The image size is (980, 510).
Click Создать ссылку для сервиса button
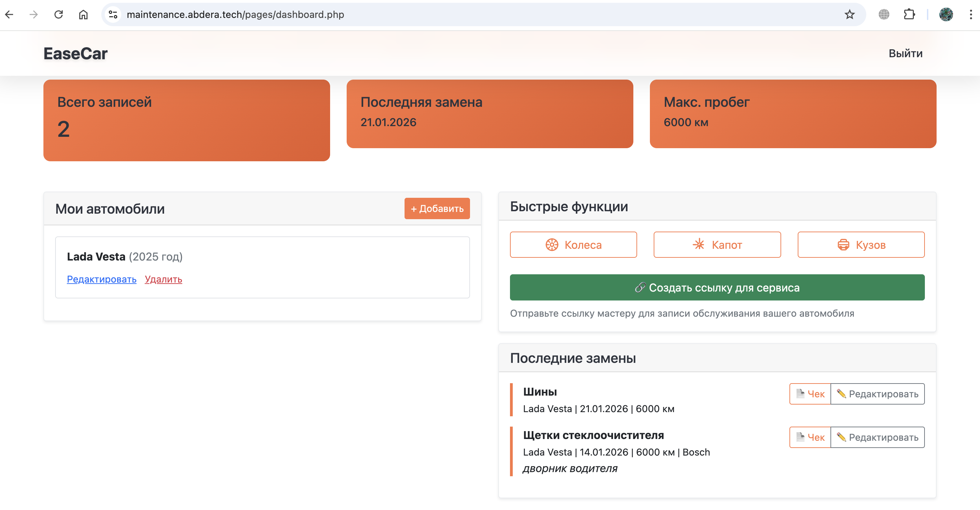[x=717, y=287]
